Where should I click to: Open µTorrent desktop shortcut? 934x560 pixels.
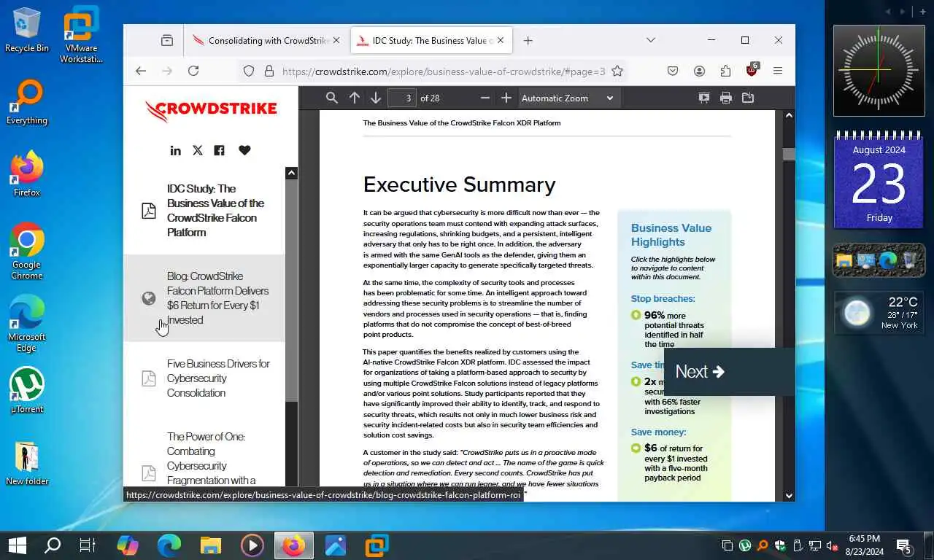click(27, 390)
